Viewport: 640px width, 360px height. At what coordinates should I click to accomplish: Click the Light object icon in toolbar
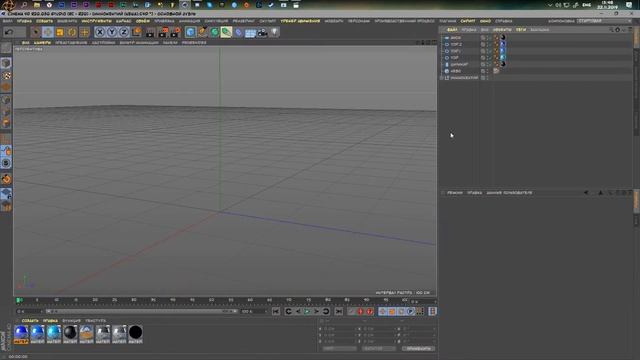click(274, 32)
